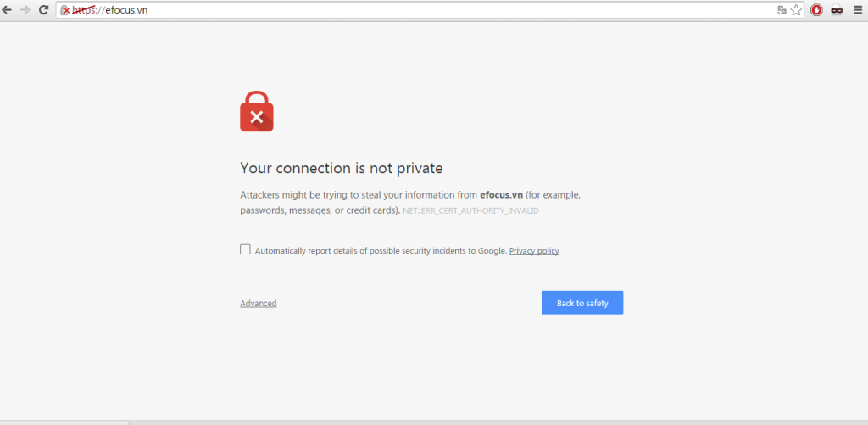Open the insecure HTTPS padlock site info
Image resolution: width=868 pixels, height=425 pixels.
coord(64,10)
